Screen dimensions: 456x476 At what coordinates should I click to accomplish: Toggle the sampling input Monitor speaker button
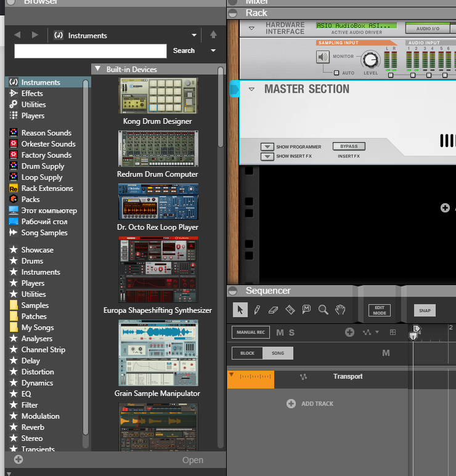[x=323, y=57]
